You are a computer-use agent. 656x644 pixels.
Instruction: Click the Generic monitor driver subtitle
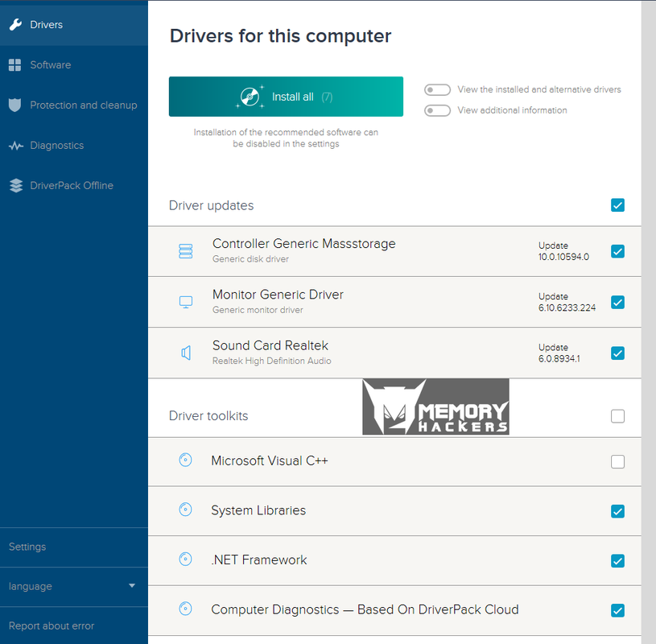click(x=258, y=310)
